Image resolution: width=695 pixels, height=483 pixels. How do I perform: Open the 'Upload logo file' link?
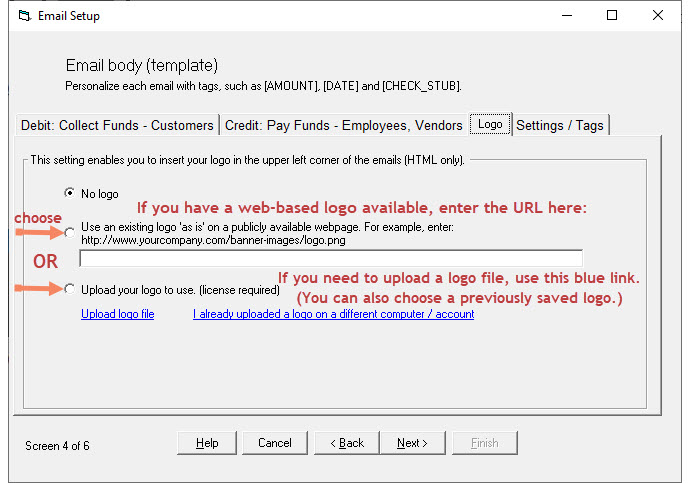point(117,314)
